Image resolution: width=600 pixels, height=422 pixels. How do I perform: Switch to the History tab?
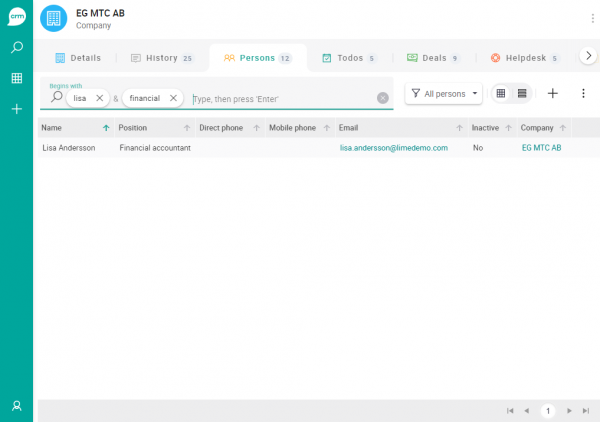[x=162, y=58]
